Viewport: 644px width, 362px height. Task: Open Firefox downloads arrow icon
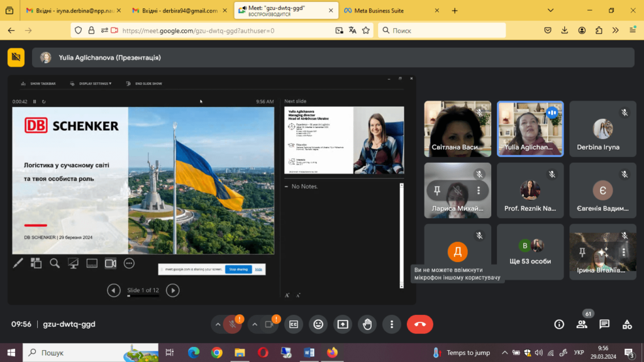point(565,30)
